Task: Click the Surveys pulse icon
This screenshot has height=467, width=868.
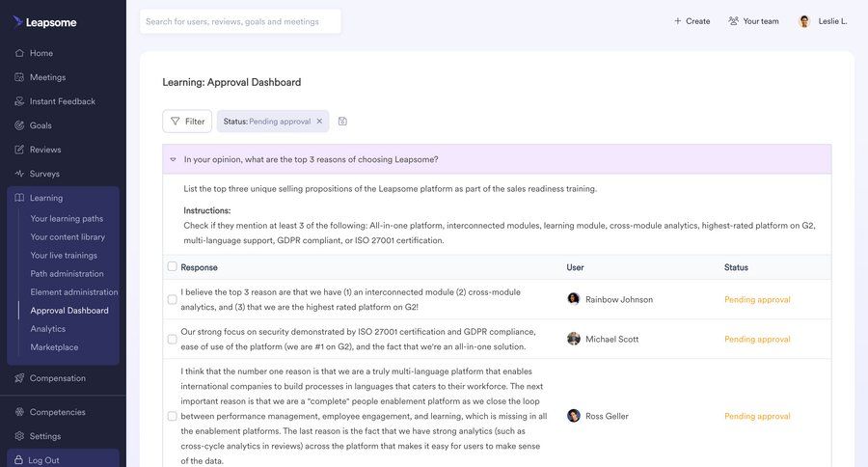Action: point(19,174)
